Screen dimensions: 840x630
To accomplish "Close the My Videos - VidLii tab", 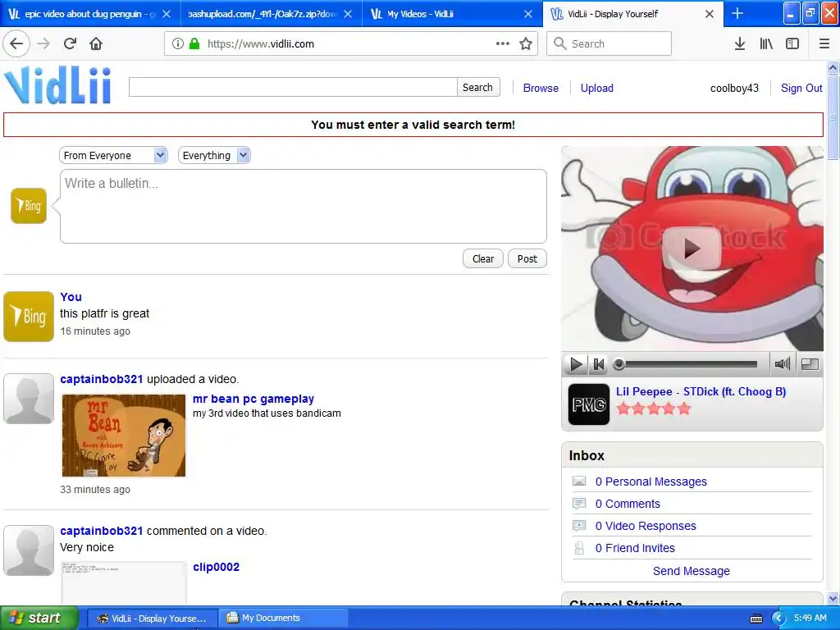I will (528, 14).
